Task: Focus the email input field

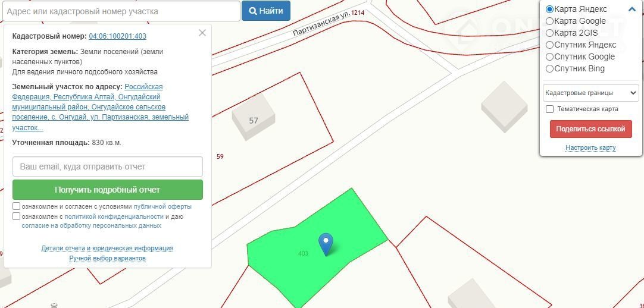Action: coord(108,166)
